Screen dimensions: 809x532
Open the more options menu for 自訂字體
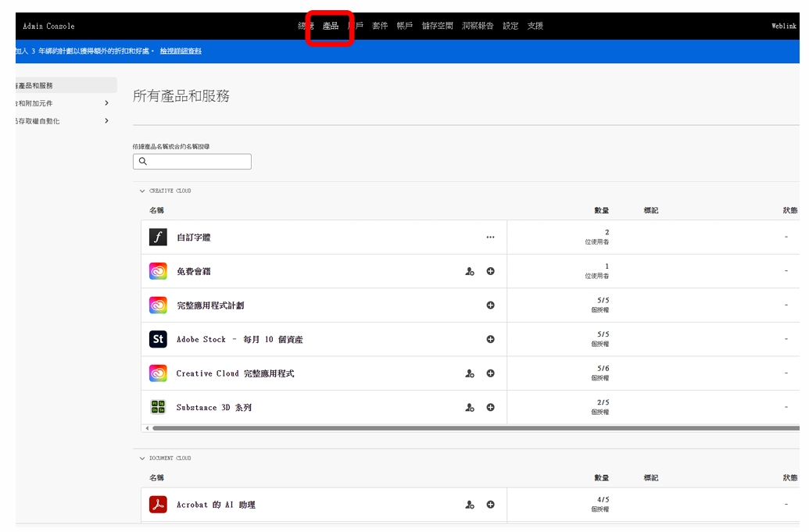(490, 237)
